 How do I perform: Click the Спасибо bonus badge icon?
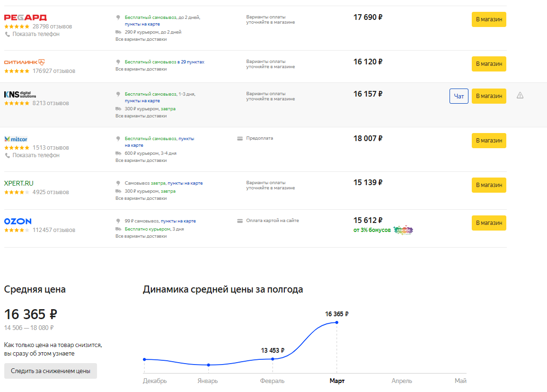tap(403, 230)
